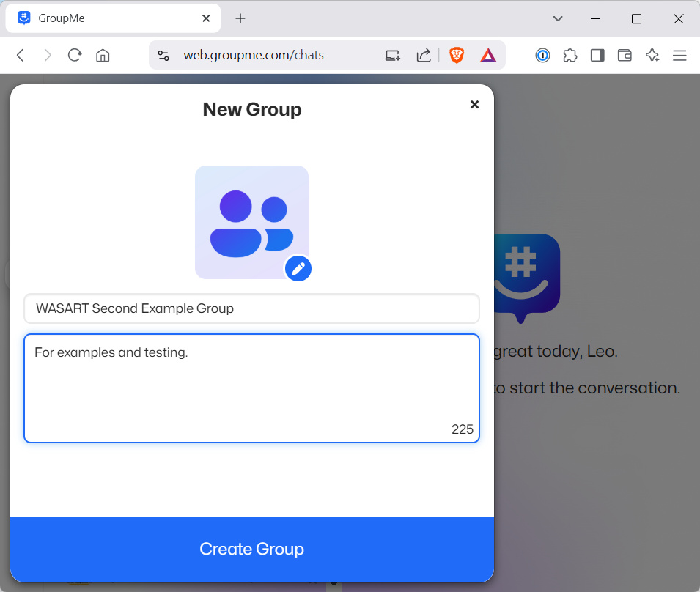Click the web.groupme.com/chats address bar
The width and height of the screenshot is (700, 592).
coord(254,56)
